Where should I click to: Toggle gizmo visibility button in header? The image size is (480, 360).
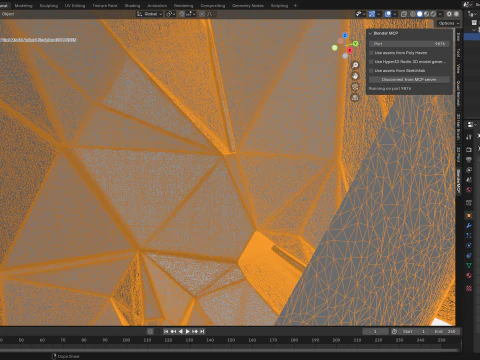(x=372, y=14)
